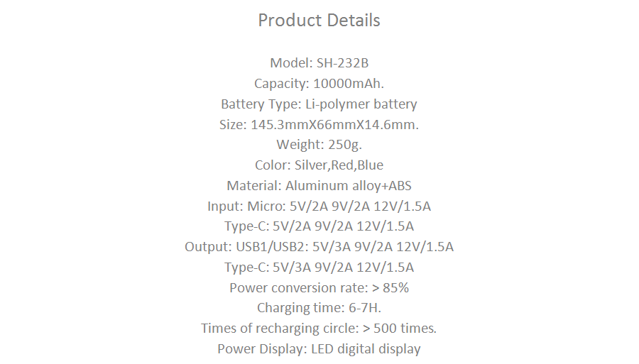Click the 85% conversion value
Screen dimensions: 639x364
pos(395,288)
